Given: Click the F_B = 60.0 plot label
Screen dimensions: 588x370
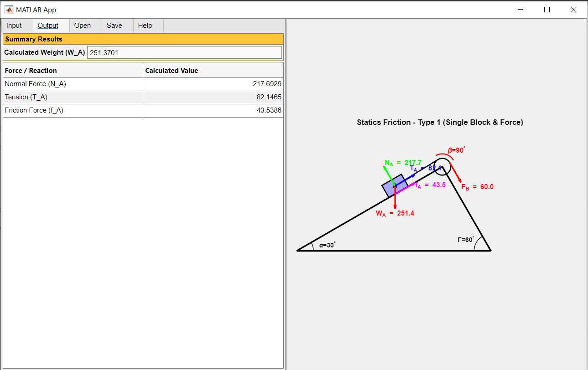Looking at the screenshot, I should 478,187.
